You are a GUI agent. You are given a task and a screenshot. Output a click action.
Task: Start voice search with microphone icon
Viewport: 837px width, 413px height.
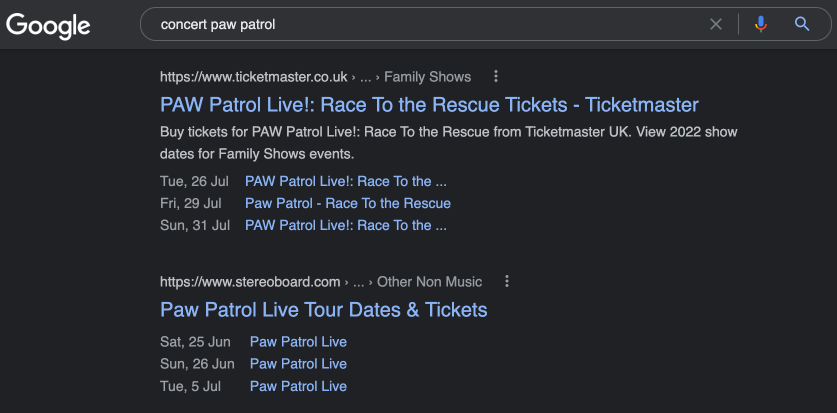(761, 24)
